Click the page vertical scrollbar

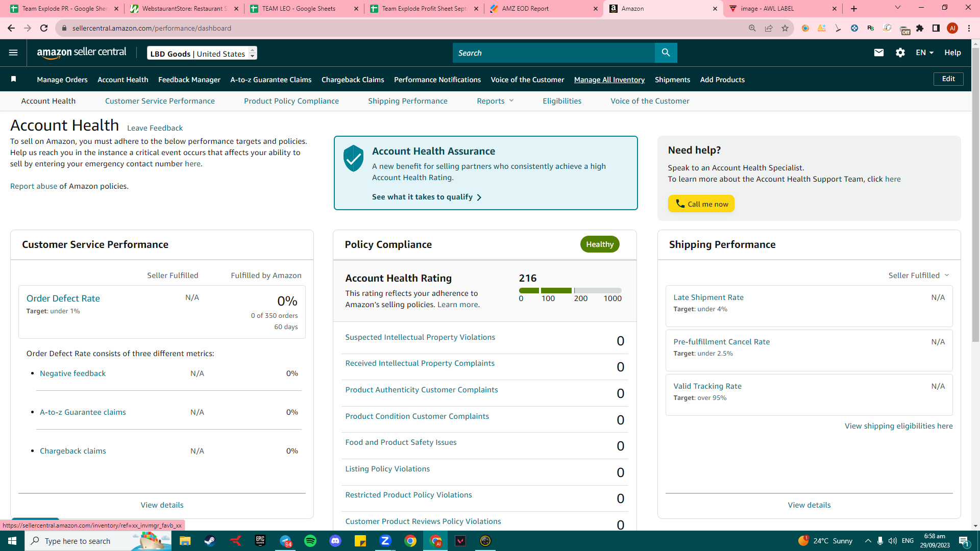(975, 194)
